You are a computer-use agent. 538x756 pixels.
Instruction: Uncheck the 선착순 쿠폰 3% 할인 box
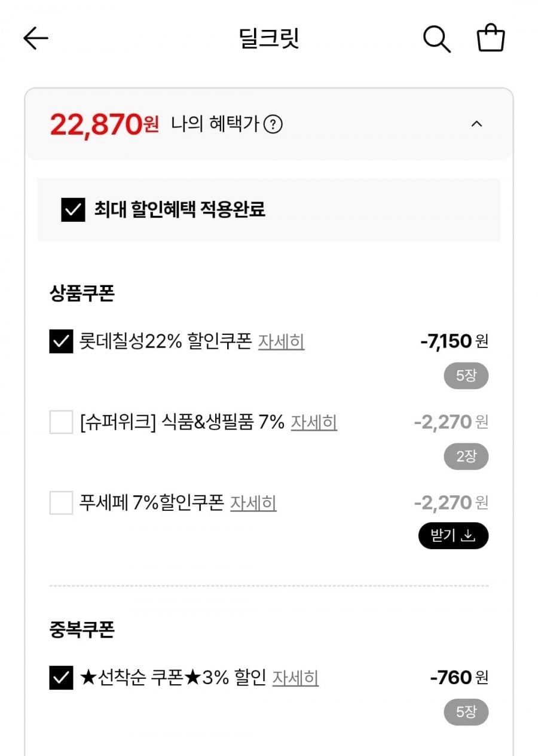point(61,678)
